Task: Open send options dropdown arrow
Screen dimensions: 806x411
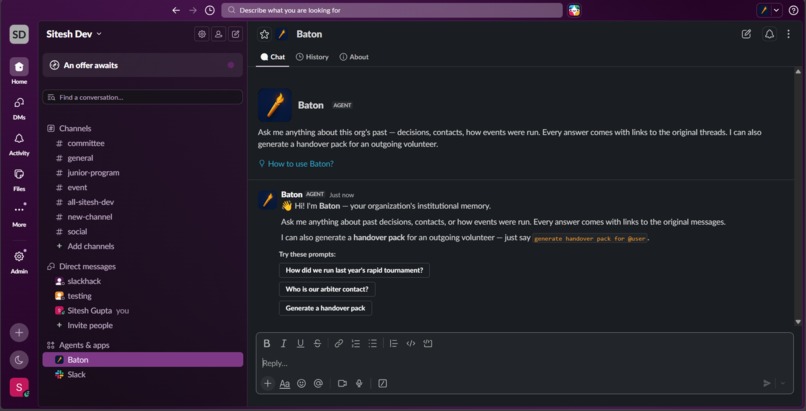Action: click(783, 383)
